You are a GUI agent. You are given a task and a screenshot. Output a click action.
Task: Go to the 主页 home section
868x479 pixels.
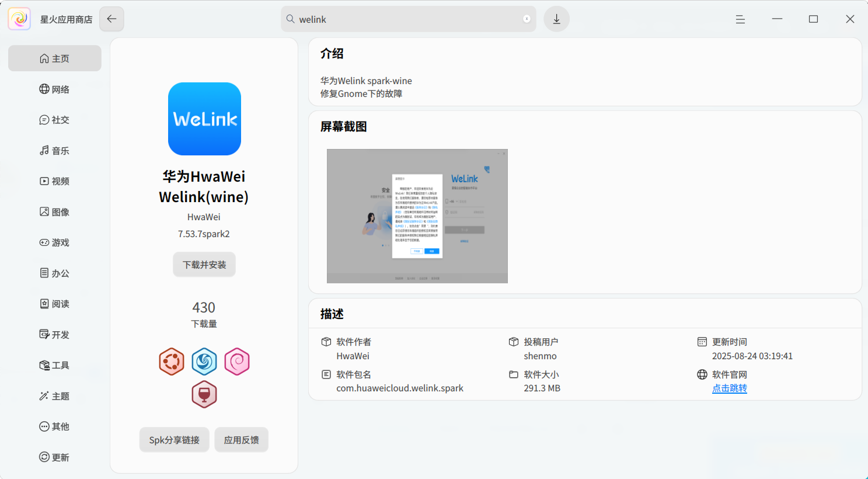click(x=55, y=58)
